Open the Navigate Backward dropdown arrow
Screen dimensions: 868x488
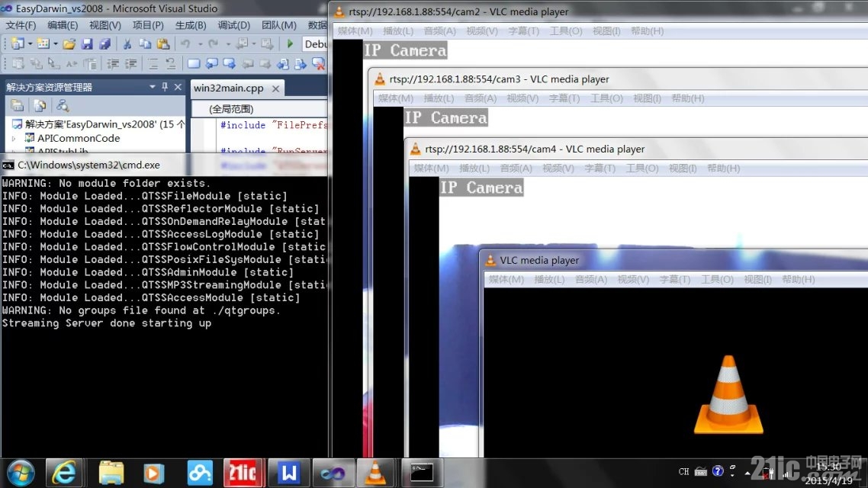tap(253, 43)
